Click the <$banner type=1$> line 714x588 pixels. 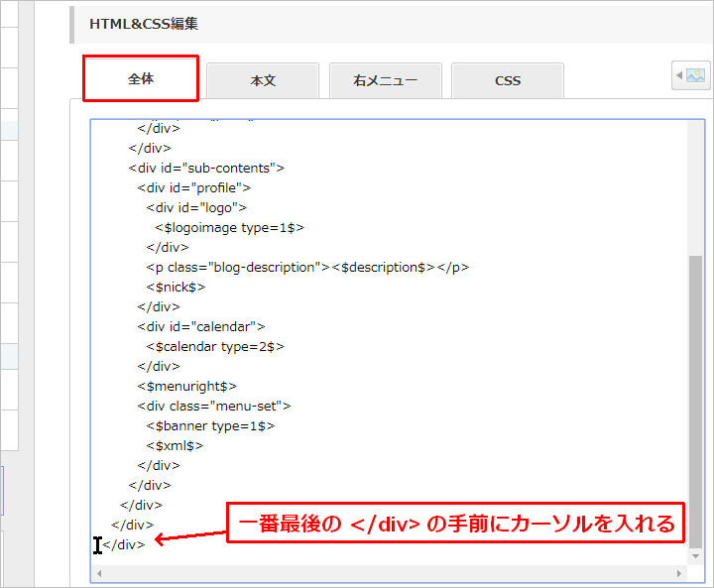(210, 425)
